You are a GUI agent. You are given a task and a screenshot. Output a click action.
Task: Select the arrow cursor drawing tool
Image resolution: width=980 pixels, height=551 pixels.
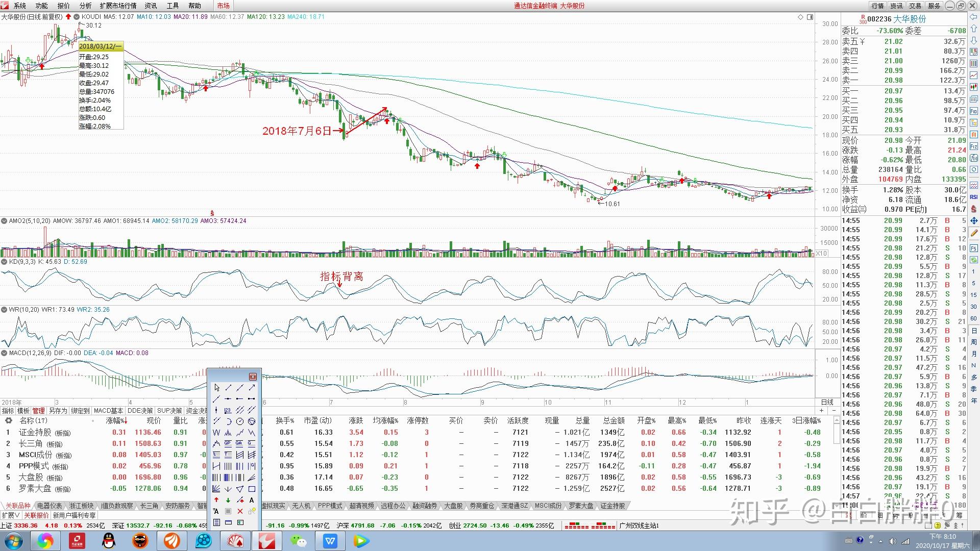pos(216,388)
